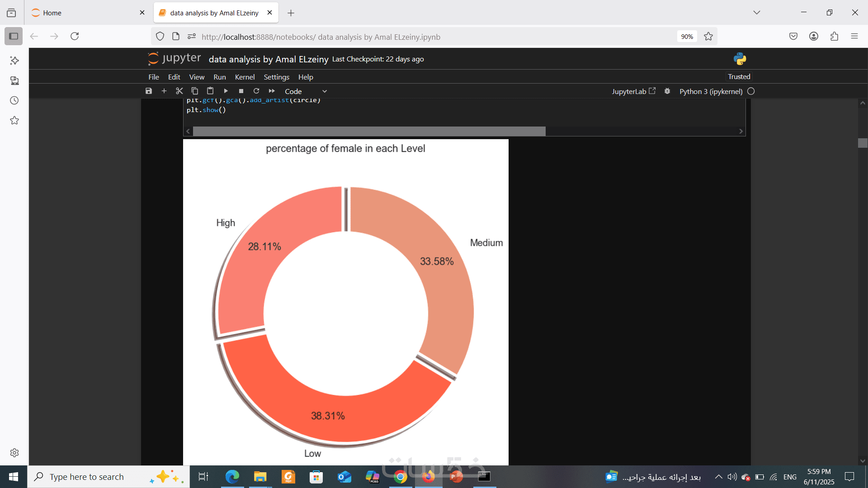Open the File menu

154,77
